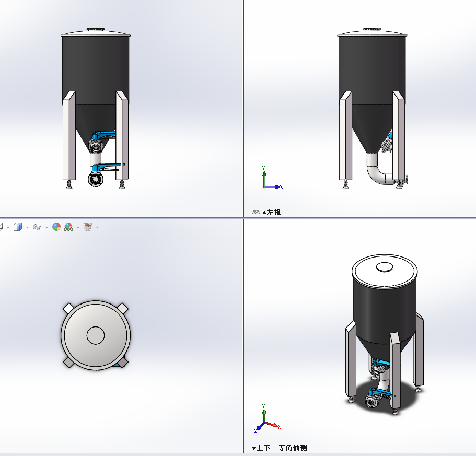Viewport: 476px width, 456px height.
Task: Click the View Settings monitor icon
Action: coord(88,227)
